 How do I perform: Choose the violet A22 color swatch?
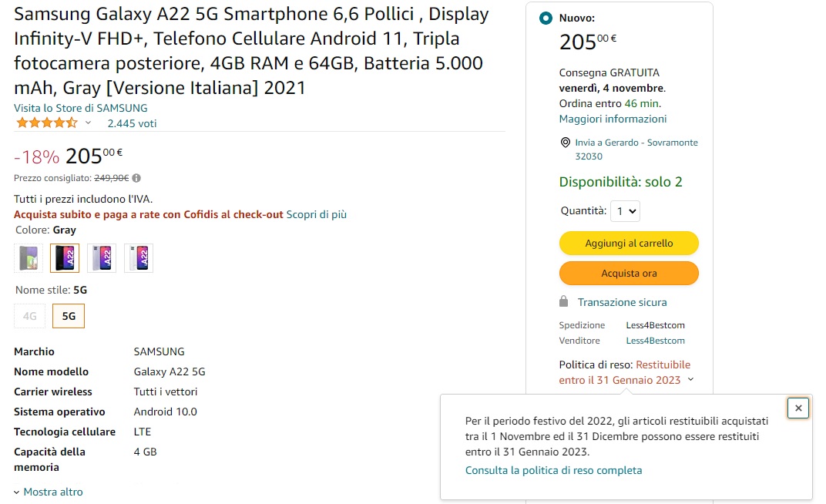(x=102, y=258)
